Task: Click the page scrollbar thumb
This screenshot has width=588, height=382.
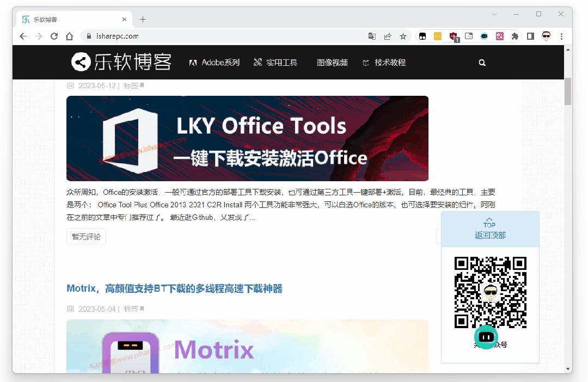Action: click(568, 91)
